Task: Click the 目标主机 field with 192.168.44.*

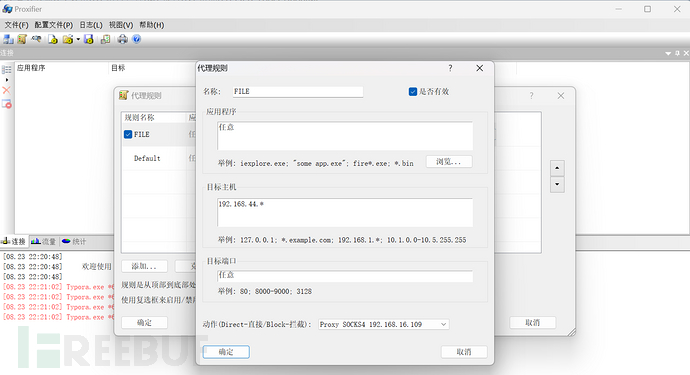Action: tap(345, 213)
